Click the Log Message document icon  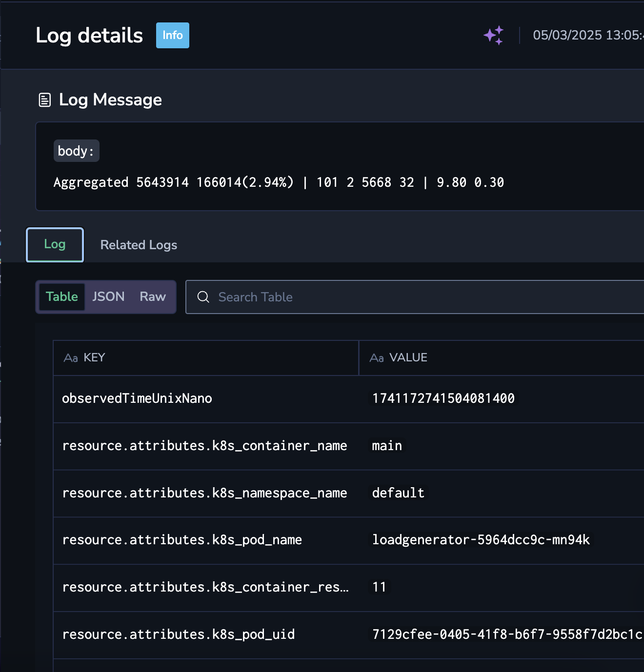tap(44, 100)
